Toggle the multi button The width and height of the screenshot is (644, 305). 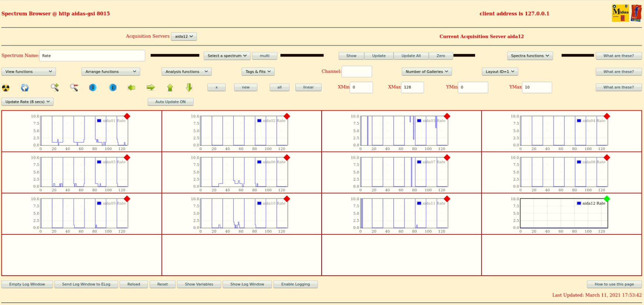[264, 56]
